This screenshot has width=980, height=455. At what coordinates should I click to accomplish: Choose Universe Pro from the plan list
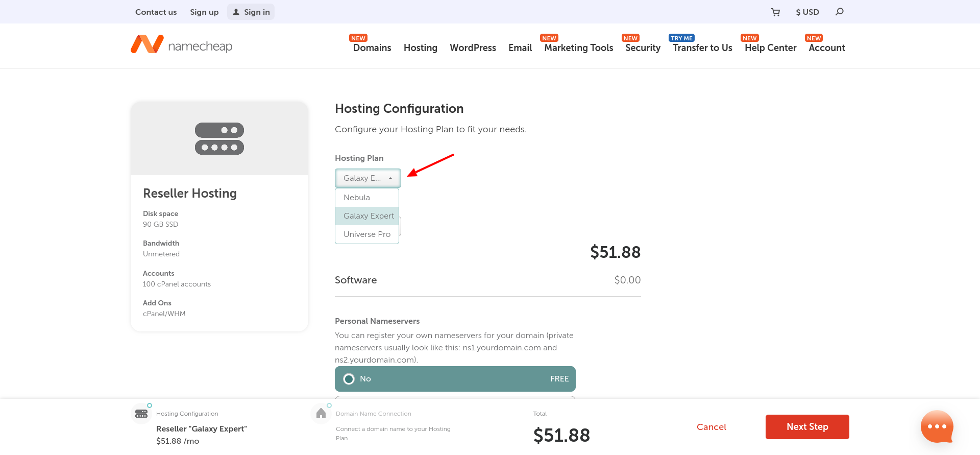click(x=367, y=234)
